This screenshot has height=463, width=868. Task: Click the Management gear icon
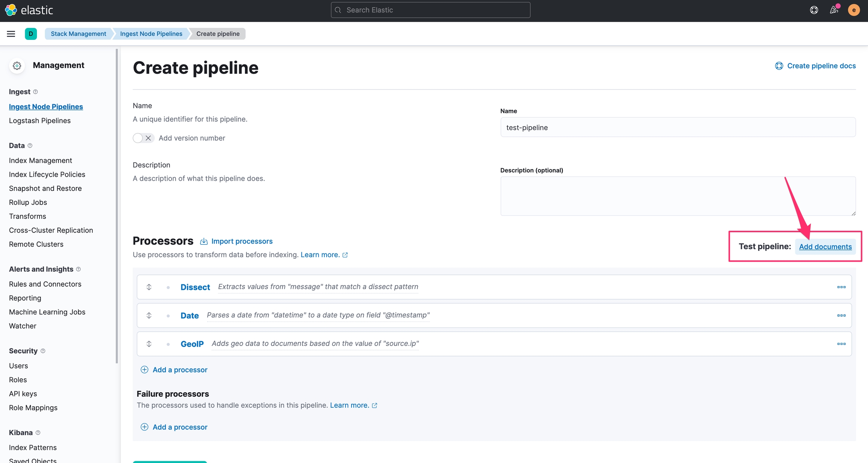tap(17, 66)
